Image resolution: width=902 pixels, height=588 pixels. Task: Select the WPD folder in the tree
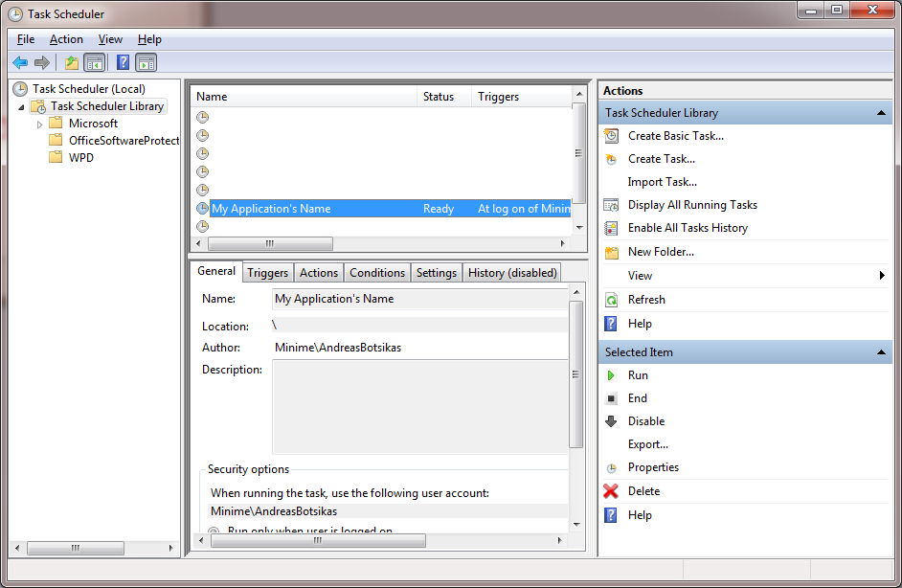(81, 158)
